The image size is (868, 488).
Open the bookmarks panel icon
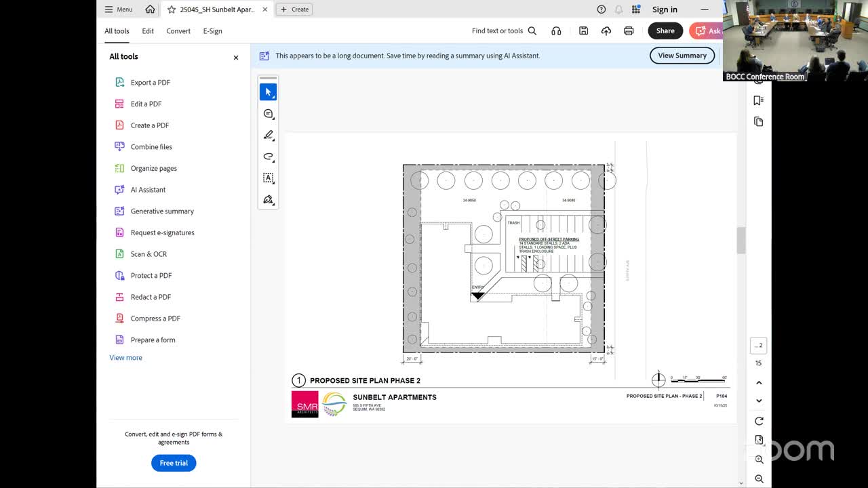758,100
